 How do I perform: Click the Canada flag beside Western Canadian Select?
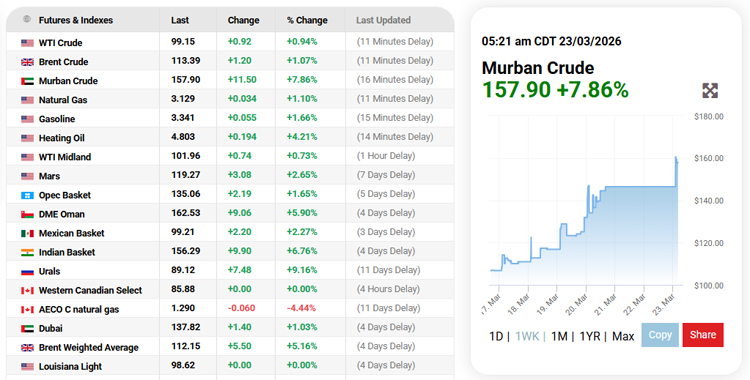point(27,291)
